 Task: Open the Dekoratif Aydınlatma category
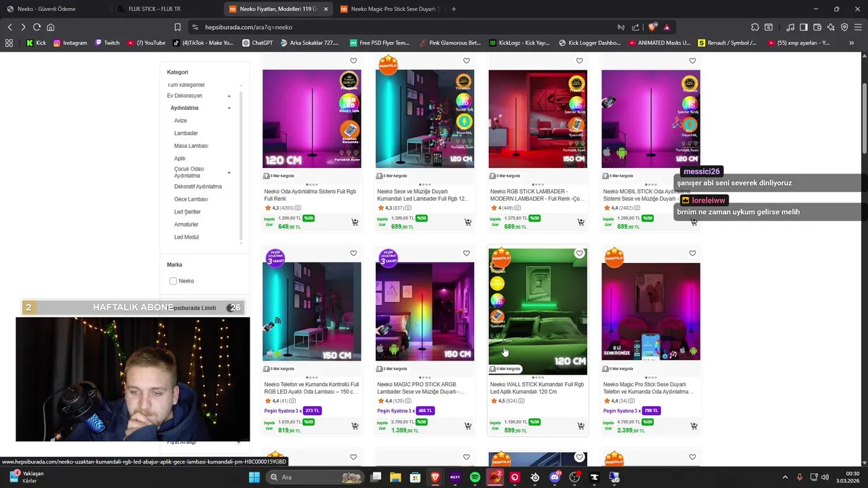pyautogui.click(x=198, y=186)
